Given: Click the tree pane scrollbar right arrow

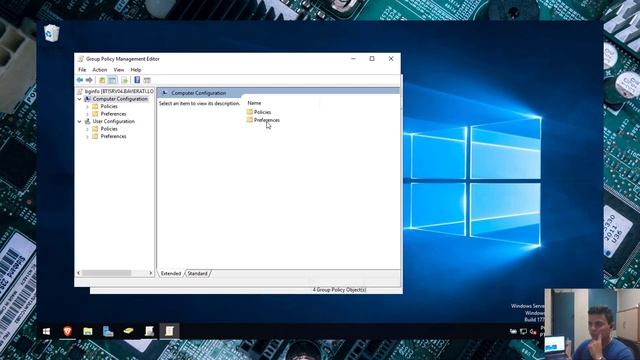Looking at the screenshot, I should coord(151,273).
